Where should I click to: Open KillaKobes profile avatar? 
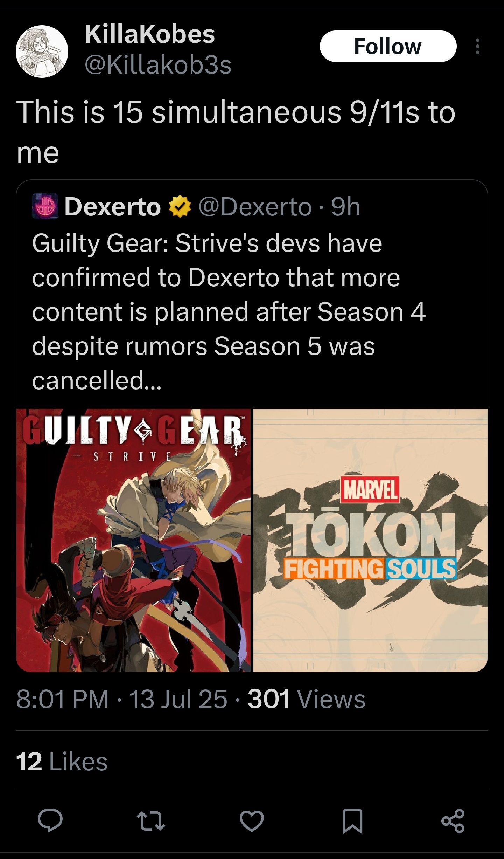(42, 51)
